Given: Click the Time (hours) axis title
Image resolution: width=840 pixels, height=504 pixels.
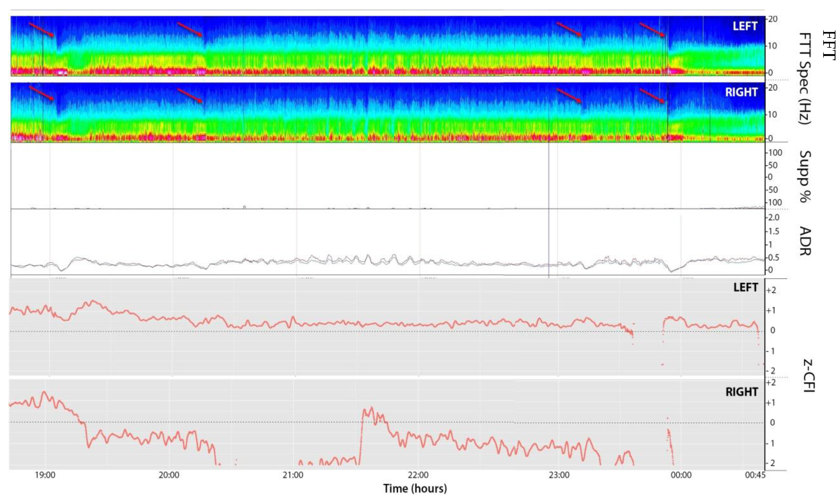Looking at the screenshot, I should point(415,489).
